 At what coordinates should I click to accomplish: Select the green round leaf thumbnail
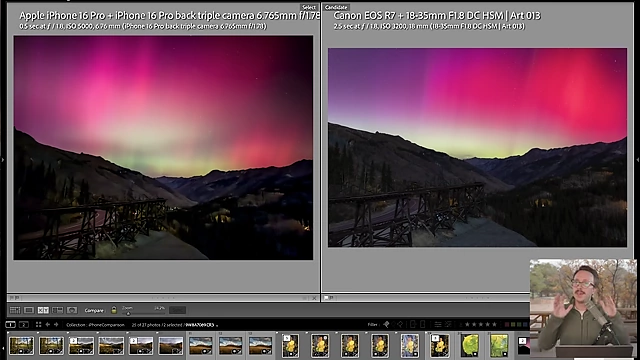tap(469, 345)
